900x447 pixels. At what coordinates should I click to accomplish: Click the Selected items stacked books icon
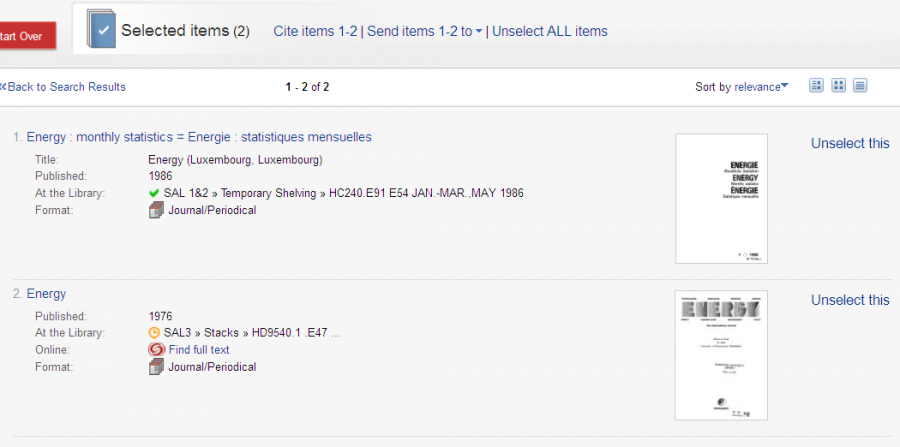(100, 28)
